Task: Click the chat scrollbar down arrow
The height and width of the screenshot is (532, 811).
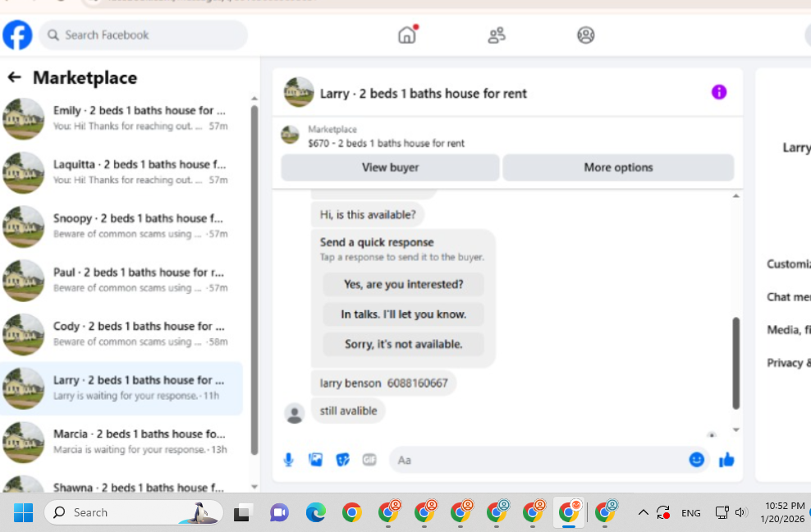Action: (x=736, y=429)
